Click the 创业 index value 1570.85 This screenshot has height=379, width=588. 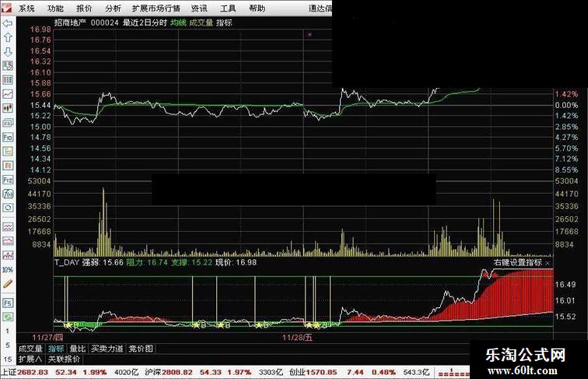[x=322, y=372]
